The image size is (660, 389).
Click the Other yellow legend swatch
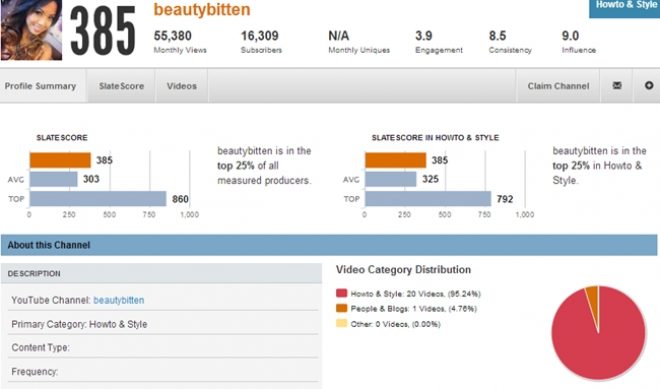(341, 323)
